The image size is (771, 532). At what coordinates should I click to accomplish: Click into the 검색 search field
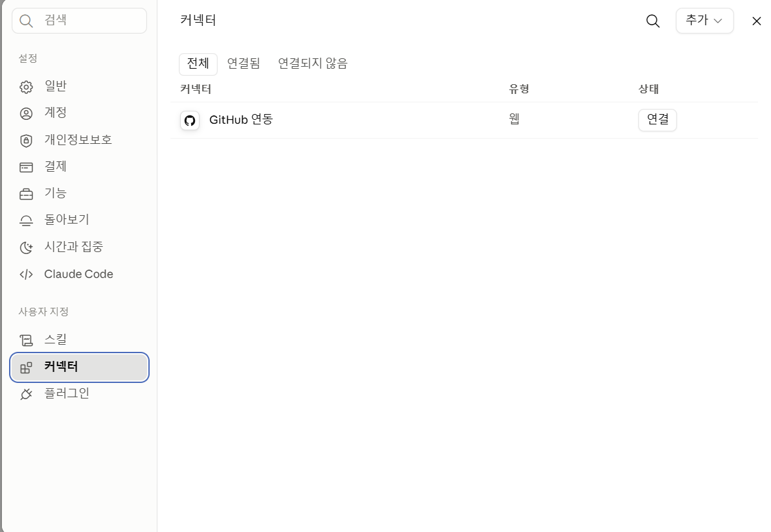tap(79, 21)
